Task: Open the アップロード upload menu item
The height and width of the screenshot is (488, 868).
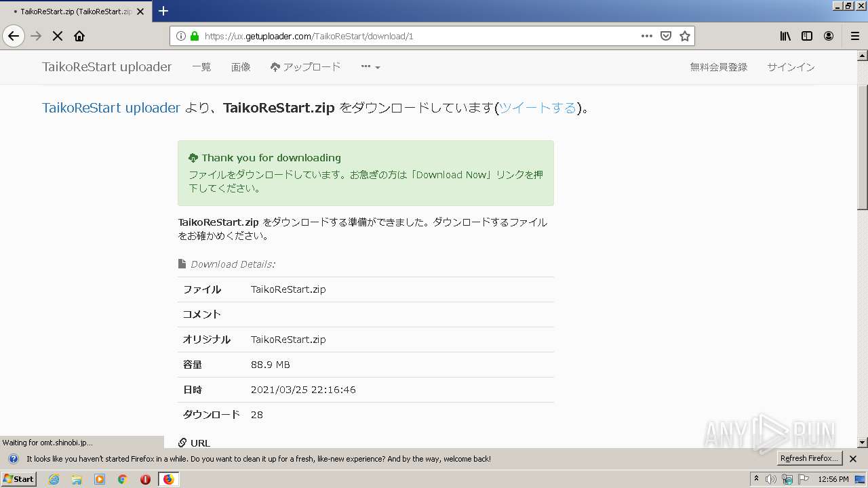Action: (305, 66)
